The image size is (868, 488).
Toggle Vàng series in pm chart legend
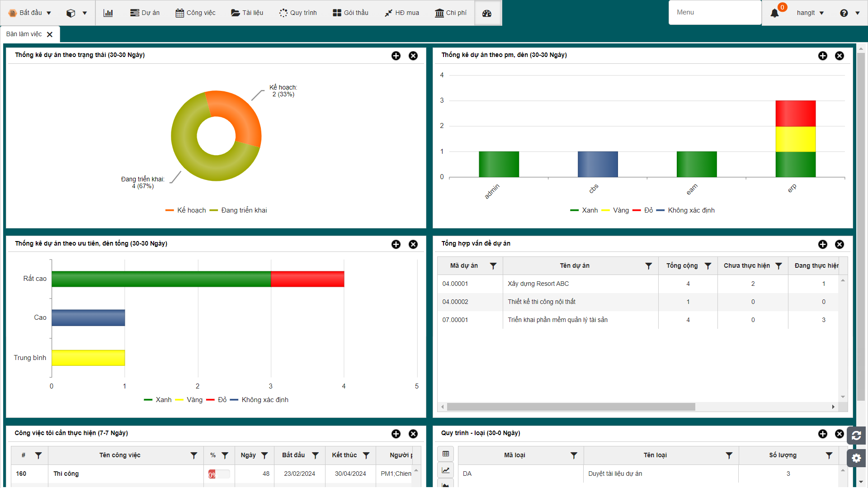click(x=615, y=210)
